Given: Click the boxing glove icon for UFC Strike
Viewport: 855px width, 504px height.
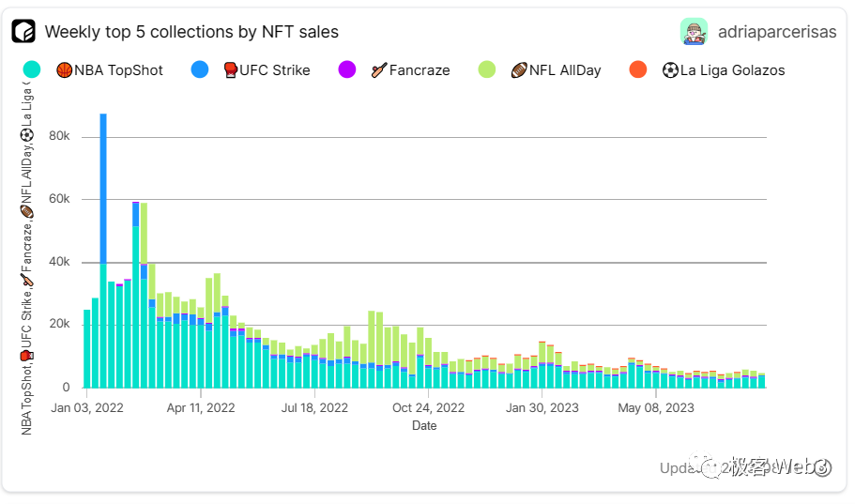Looking at the screenshot, I should point(229,70).
